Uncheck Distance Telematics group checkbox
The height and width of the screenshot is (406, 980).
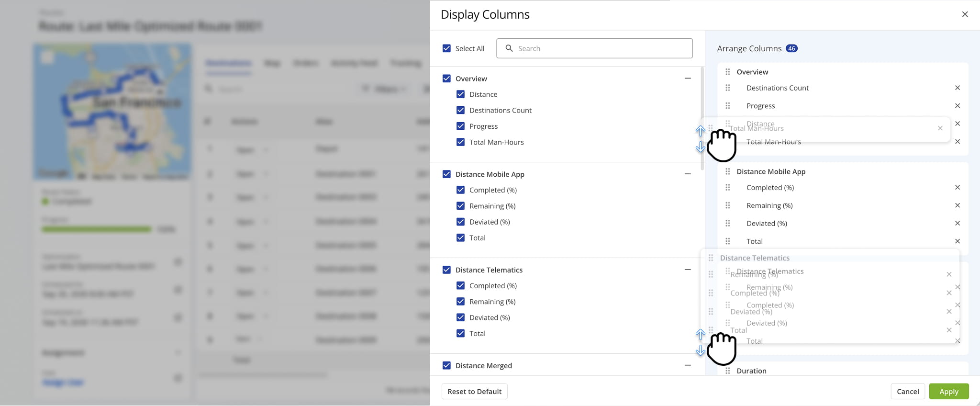[x=446, y=270]
